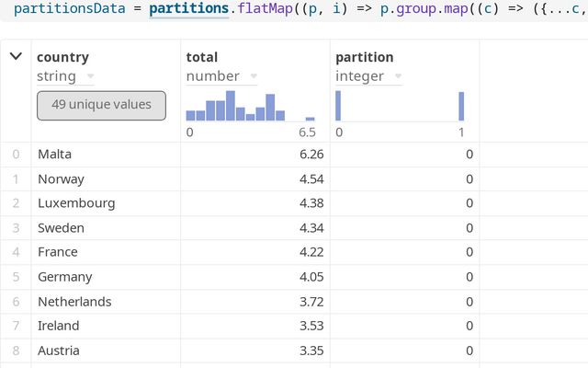588x368 pixels.
Task: Select the Germany country cell
Action: (x=64, y=277)
